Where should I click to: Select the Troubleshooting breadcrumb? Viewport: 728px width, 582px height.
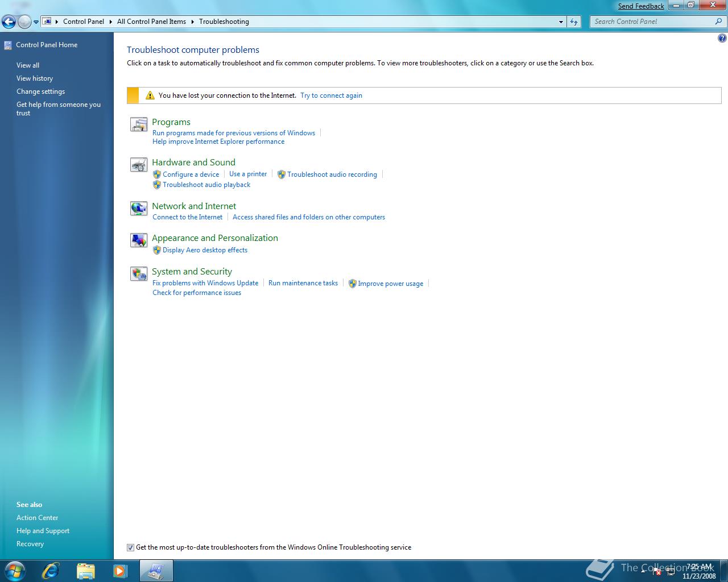coord(224,22)
